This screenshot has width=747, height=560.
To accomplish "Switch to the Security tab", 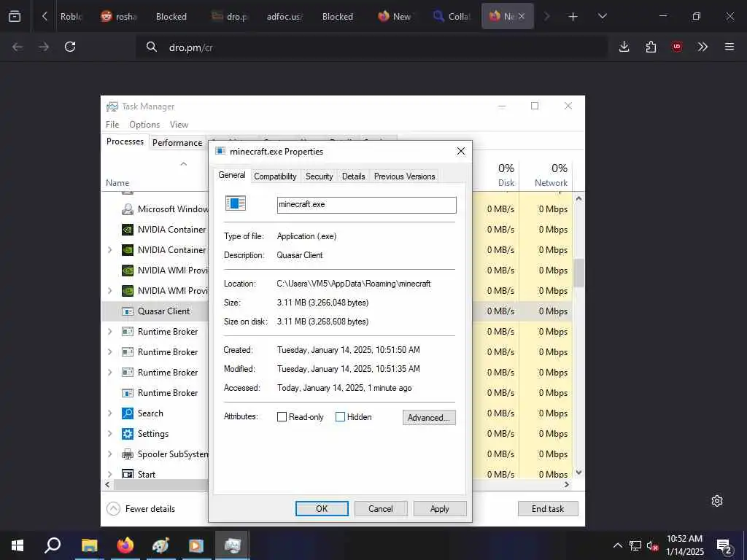I will [x=320, y=176].
